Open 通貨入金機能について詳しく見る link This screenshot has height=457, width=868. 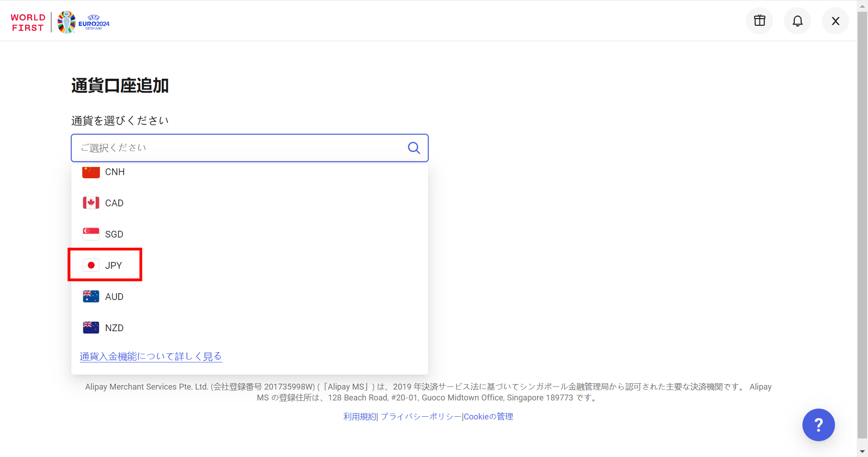(x=151, y=356)
